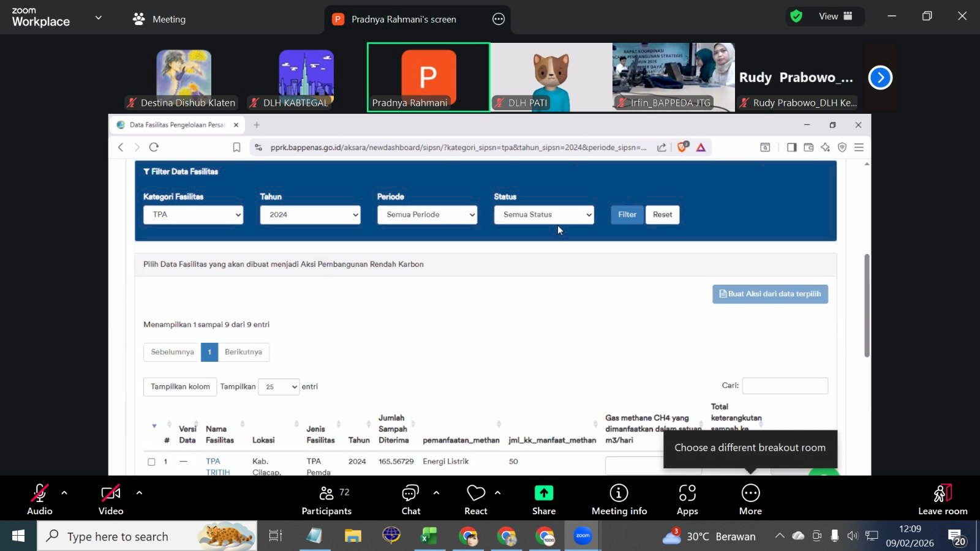This screenshot has height=551, width=980.
Task: Click the shared page vertical scrollbar
Action: [x=867, y=305]
